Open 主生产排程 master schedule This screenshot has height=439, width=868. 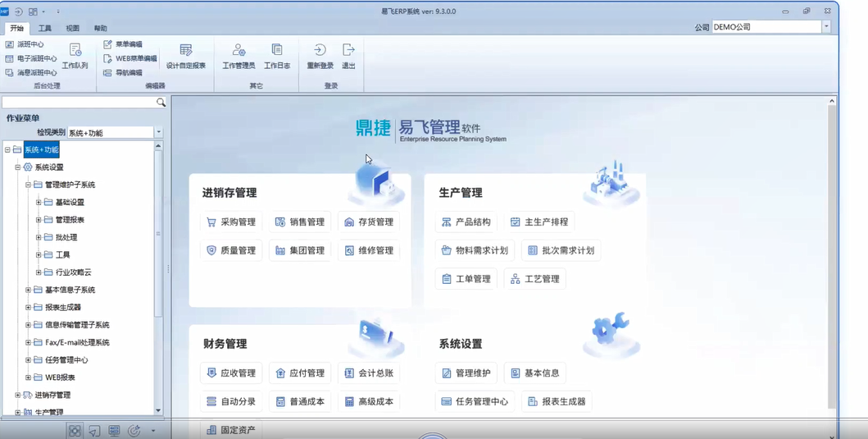click(x=539, y=222)
